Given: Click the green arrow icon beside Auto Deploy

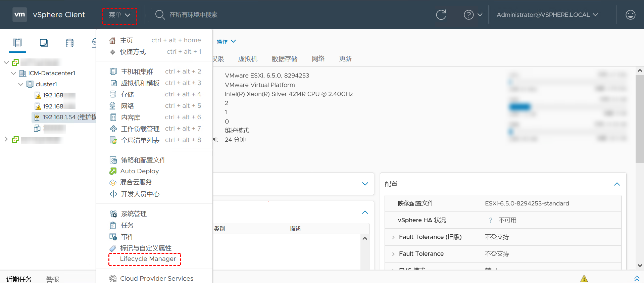Looking at the screenshot, I should pyautogui.click(x=113, y=171).
